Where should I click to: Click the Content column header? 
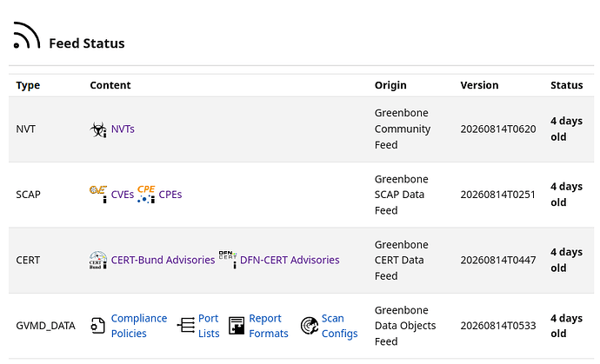click(x=110, y=85)
